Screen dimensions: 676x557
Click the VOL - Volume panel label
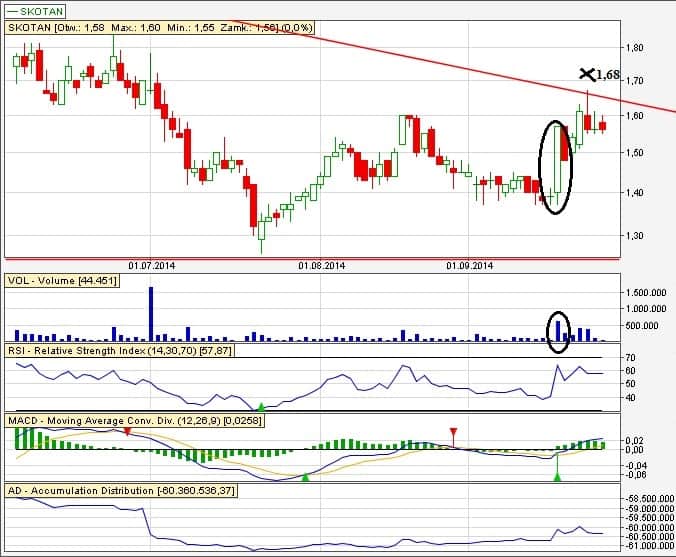click(62, 282)
